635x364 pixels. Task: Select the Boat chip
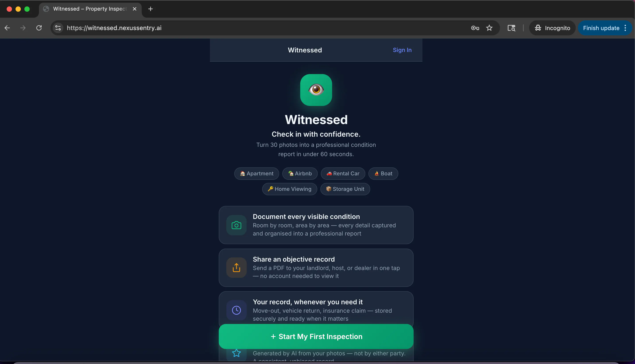coord(383,174)
